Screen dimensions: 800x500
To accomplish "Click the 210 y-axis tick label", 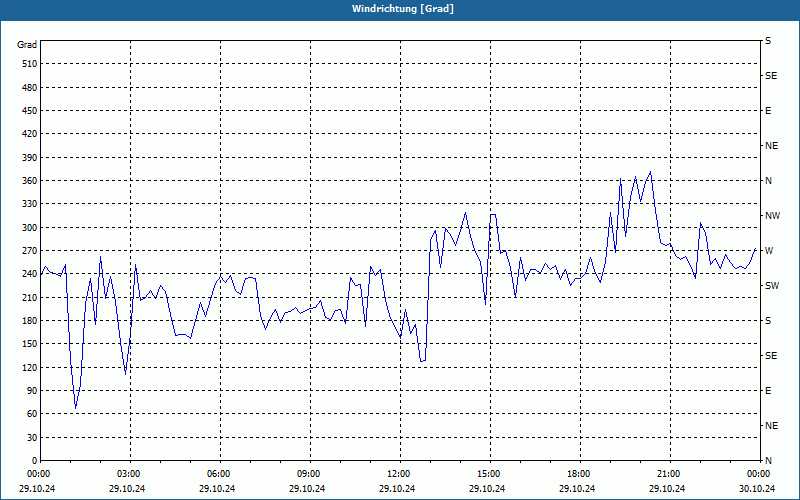I will coord(30,297).
